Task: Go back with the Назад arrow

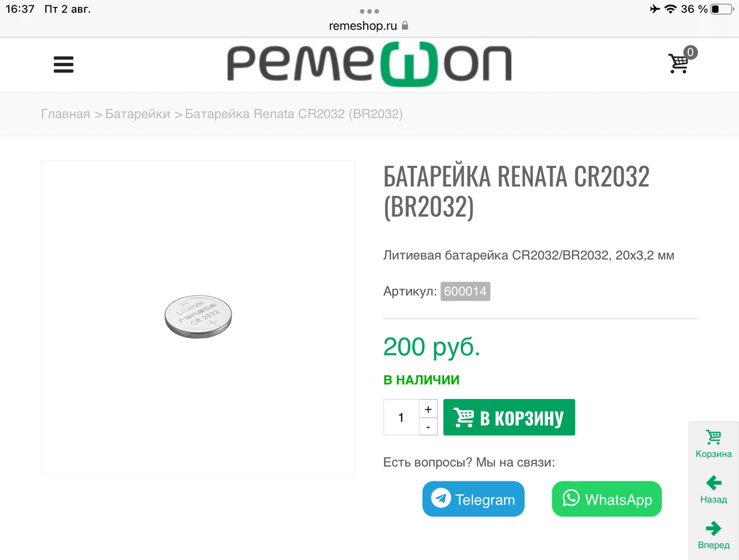Action: [714, 489]
